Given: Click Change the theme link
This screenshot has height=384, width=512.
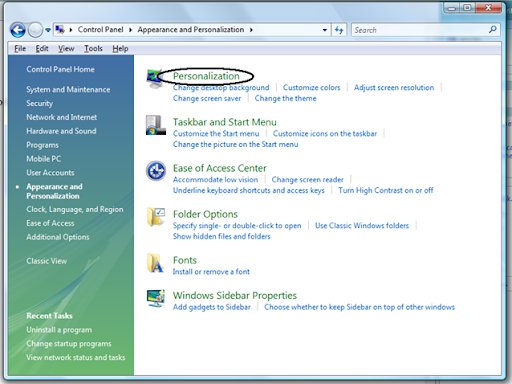Looking at the screenshot, I should click(x=285, y=98).
